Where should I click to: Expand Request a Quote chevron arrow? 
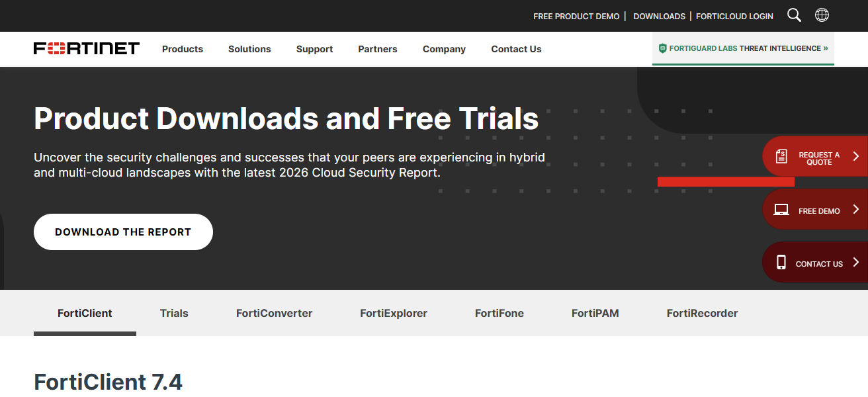[x=855, y=156]
